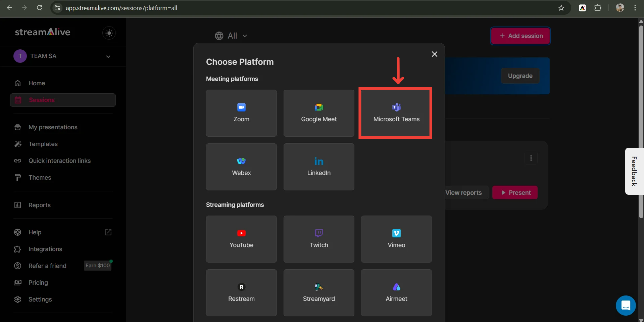Open My presentations in the sidebar

coord(63,127)
